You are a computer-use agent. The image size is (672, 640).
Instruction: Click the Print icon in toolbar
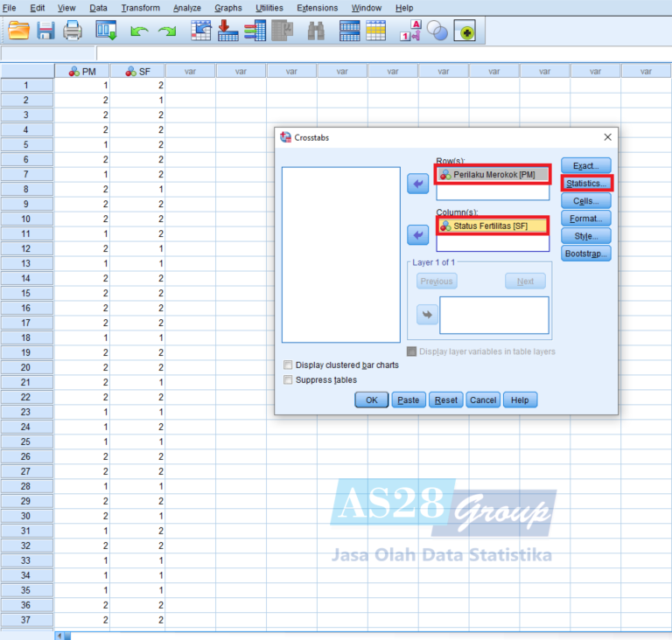click(73, 31)
